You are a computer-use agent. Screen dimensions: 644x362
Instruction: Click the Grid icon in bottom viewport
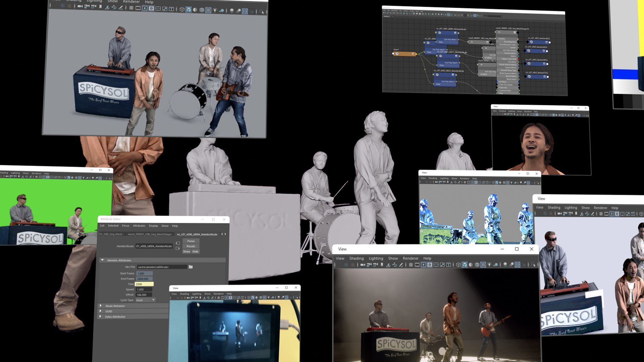point(411,265)
